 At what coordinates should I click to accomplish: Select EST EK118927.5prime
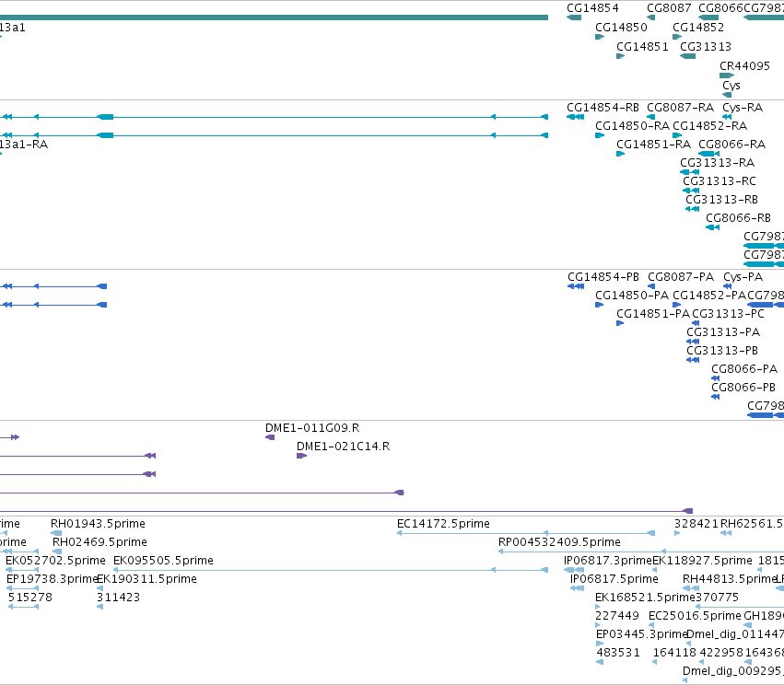click(702, 561)
